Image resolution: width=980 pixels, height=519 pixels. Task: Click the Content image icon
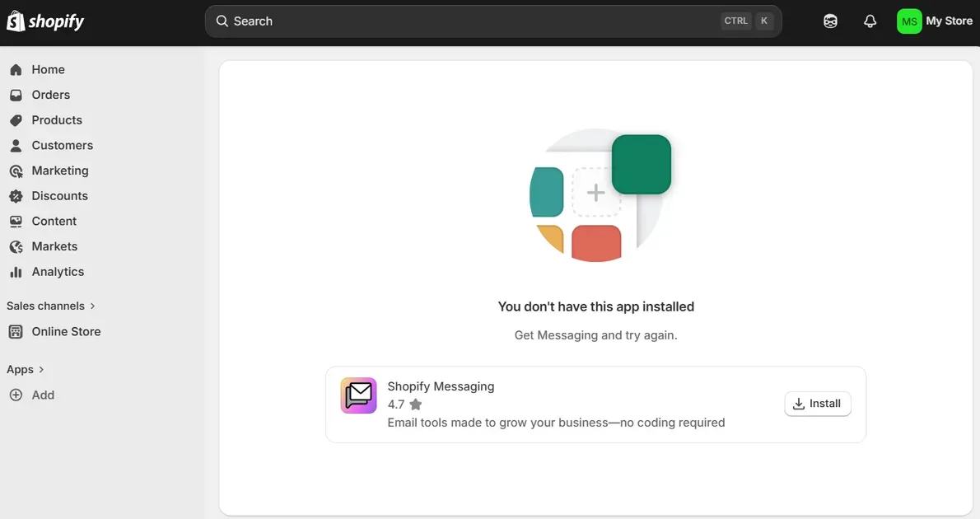point(16,222)
